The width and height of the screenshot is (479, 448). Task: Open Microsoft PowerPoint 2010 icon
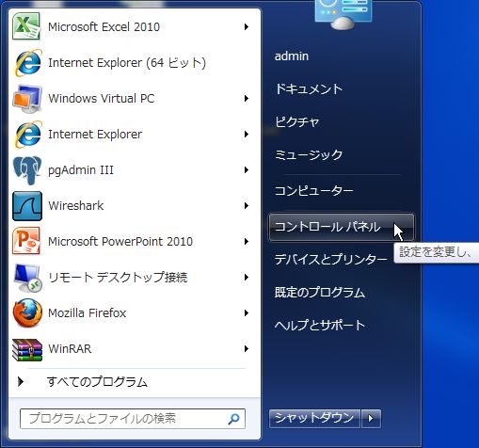26,241
